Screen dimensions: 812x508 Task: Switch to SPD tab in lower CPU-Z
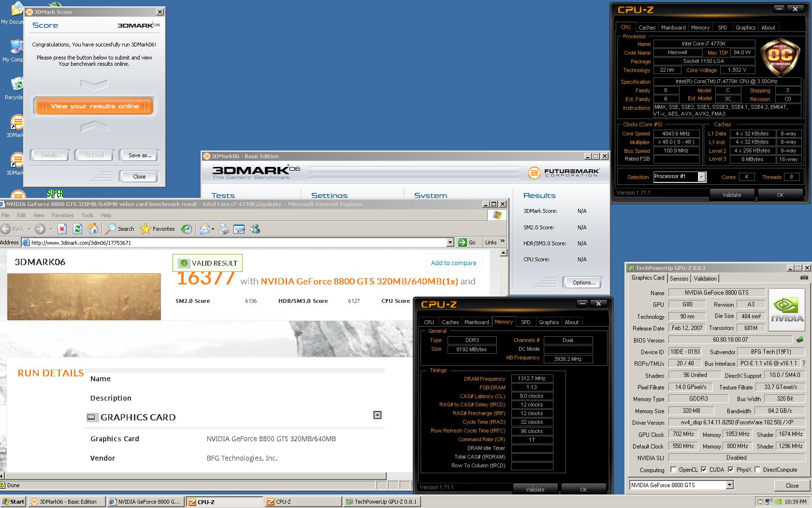point(526,322)
